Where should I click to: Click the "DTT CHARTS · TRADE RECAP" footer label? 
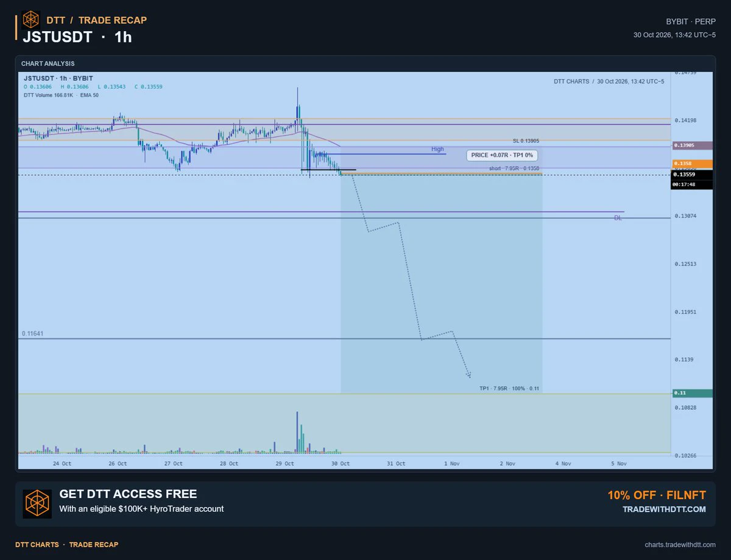click(67, 544)
